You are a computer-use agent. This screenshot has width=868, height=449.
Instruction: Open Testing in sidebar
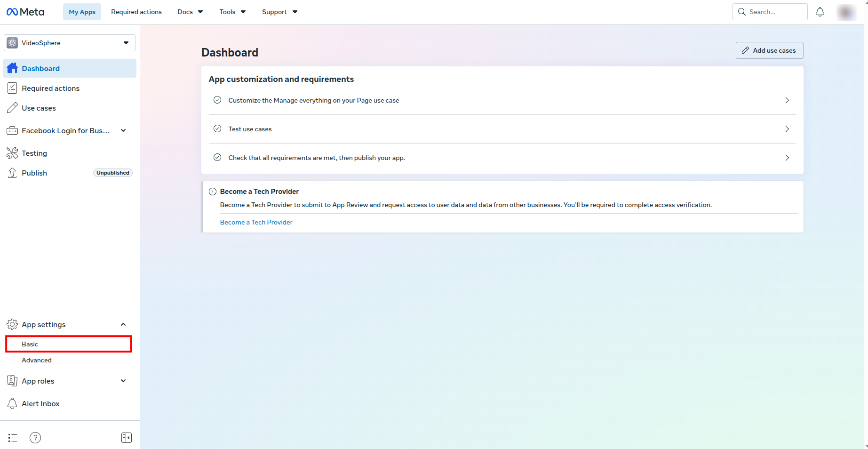coord(70,153)
